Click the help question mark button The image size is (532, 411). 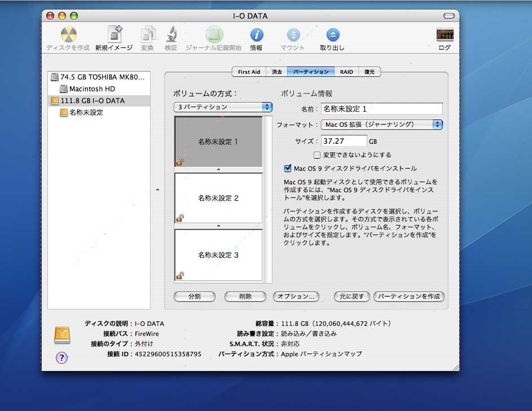point(61,357)
